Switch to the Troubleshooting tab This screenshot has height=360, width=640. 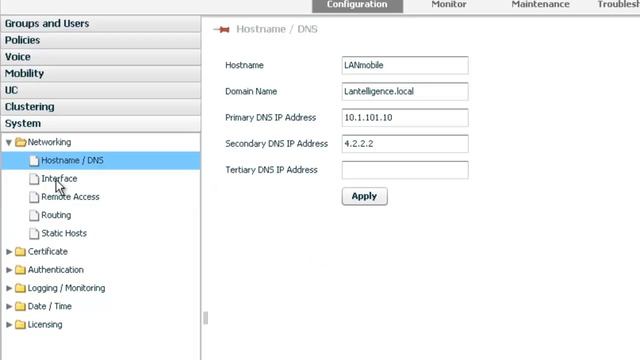click(x=618, y=5)
